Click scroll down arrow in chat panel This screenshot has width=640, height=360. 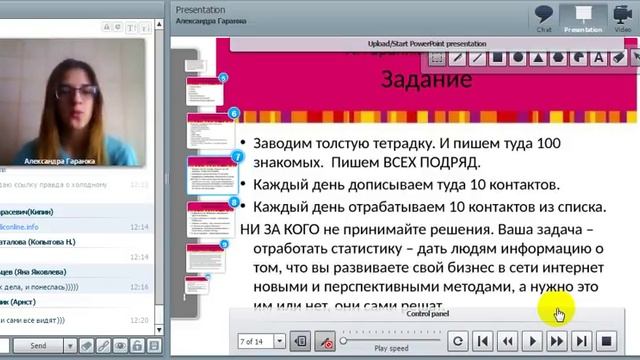[x=159, y=329]
